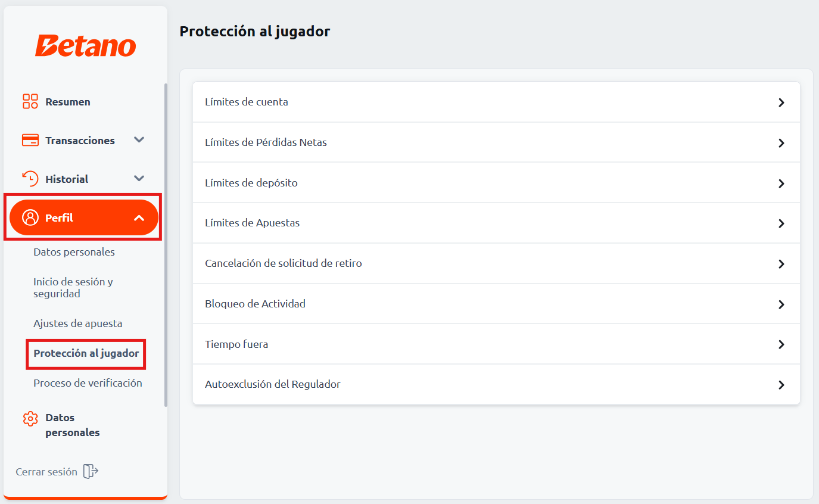The image size is (819, 504).
Task: Open Límites de depósito arrow
Action: pos(781,183)
